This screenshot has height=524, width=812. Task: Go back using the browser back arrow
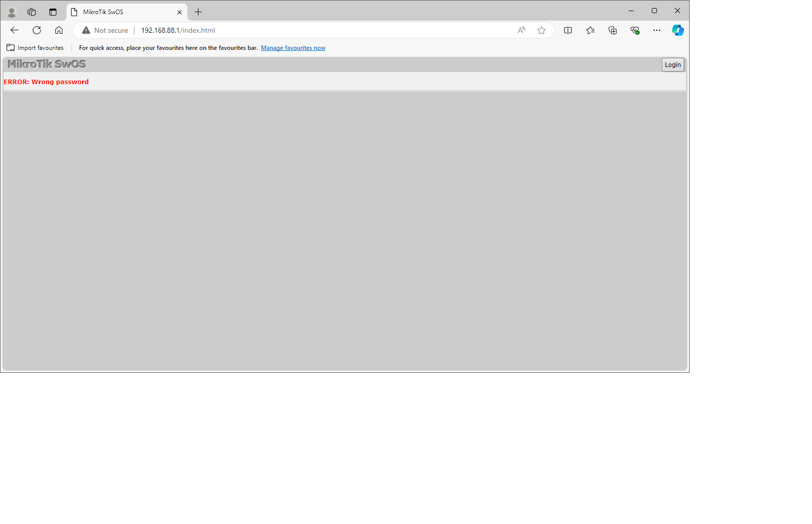(15, 30)
